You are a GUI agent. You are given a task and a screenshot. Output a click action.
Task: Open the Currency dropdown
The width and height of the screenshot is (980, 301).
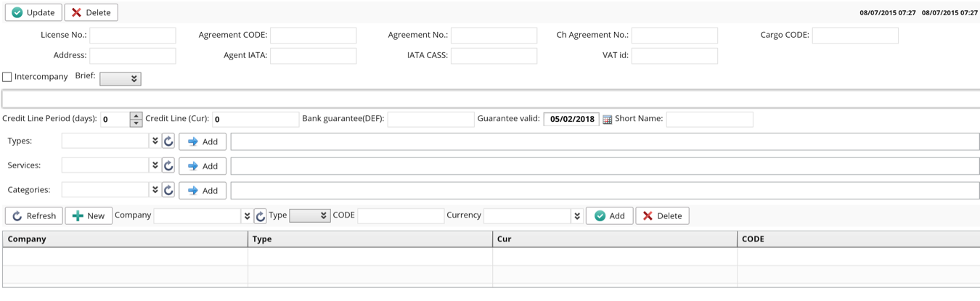(x=576, y=216)
